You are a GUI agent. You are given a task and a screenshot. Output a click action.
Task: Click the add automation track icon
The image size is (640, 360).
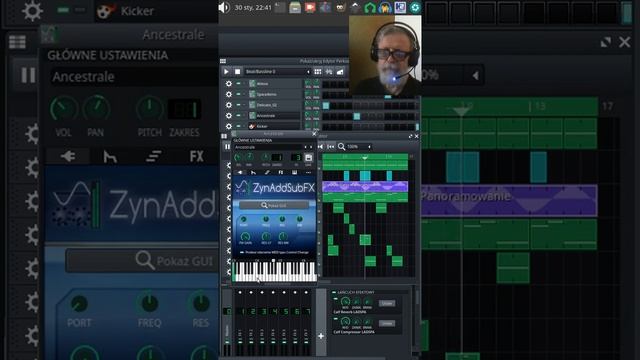329,72
